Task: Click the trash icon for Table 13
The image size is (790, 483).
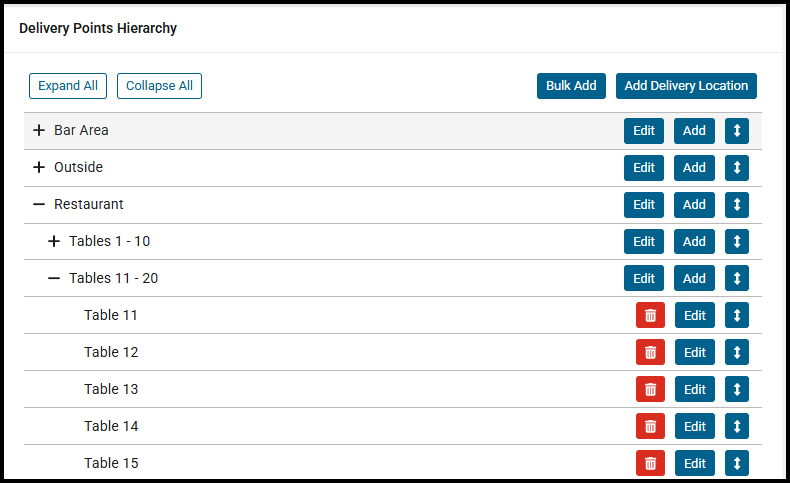Action: [650, 389]
